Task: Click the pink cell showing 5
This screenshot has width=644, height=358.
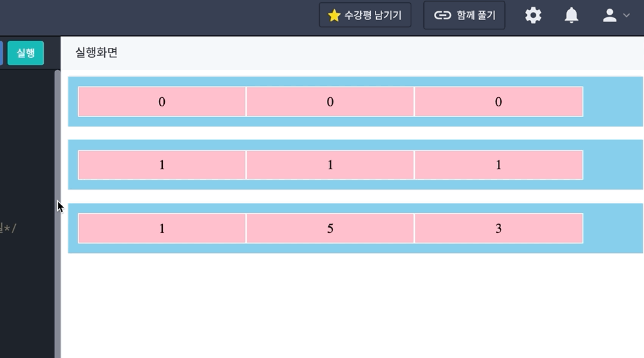Action: [x=330, y=228]
